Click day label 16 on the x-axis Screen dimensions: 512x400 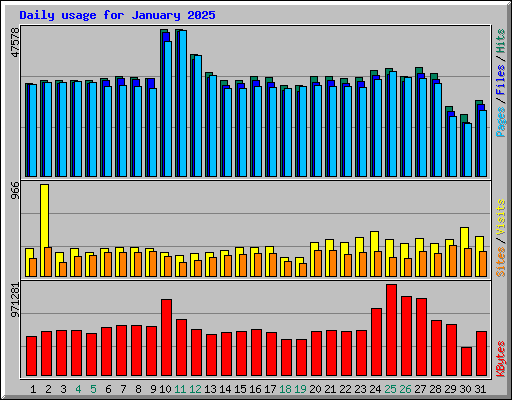pos(255,389)
